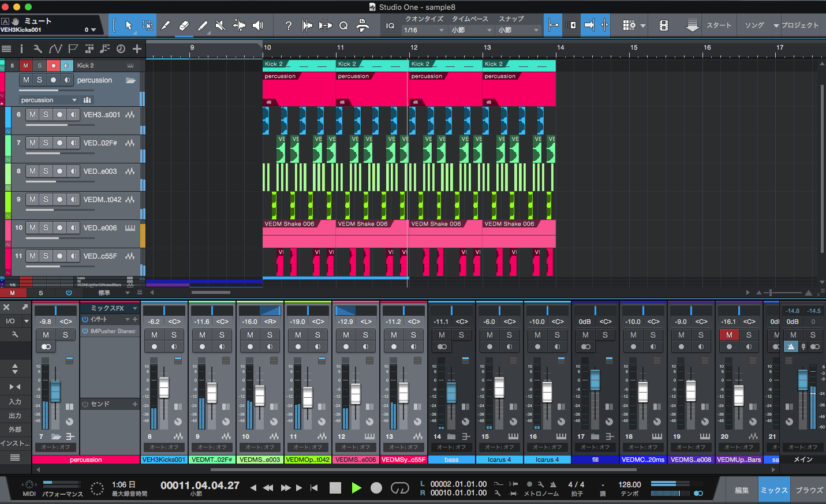Select the Split (knife) tool

point(166,25)
